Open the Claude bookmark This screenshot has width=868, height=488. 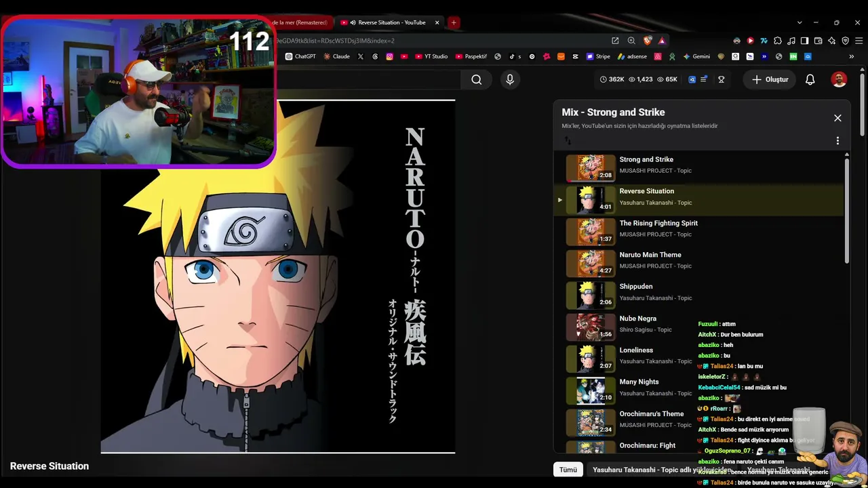point(336,56)
